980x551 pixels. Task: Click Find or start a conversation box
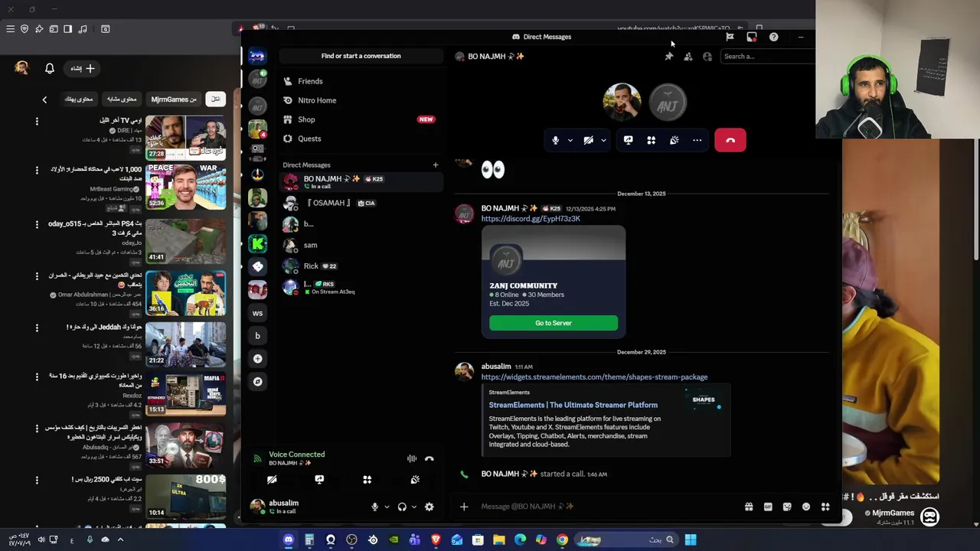tap(361, 56)
